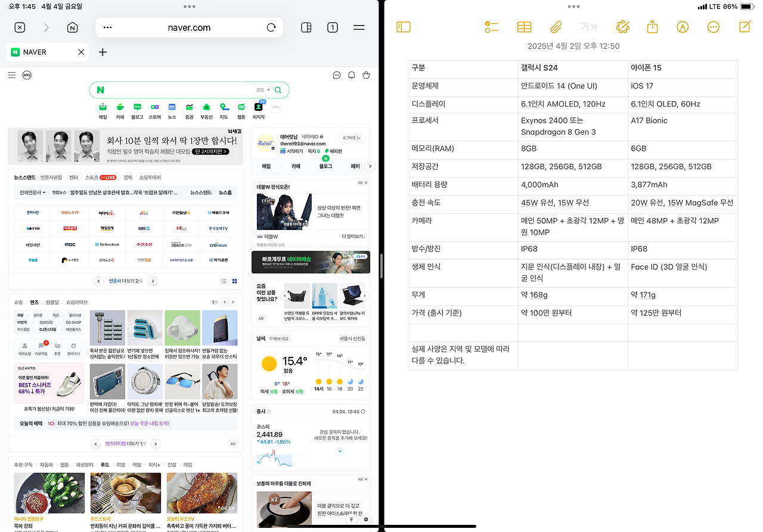Open the page settings gear at bottom
The height and width of the screenshot is (532, 763).
click(x=366, y=519)
